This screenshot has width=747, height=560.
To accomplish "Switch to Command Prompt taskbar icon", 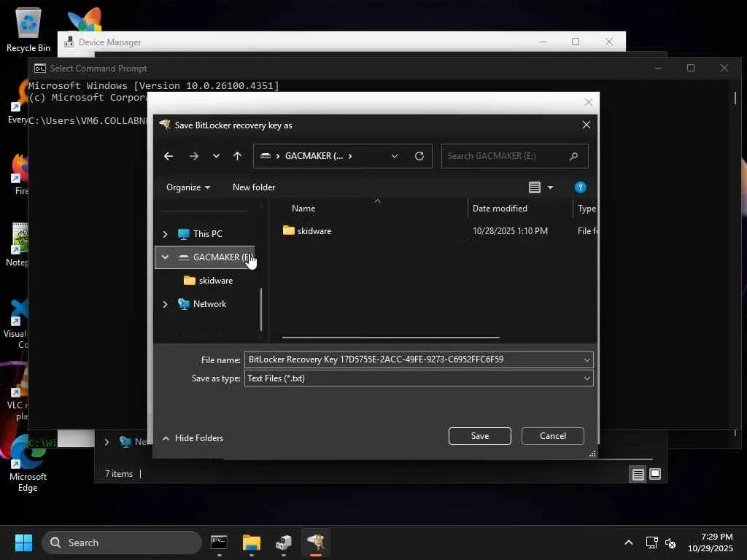I will [x=219, y=542].
